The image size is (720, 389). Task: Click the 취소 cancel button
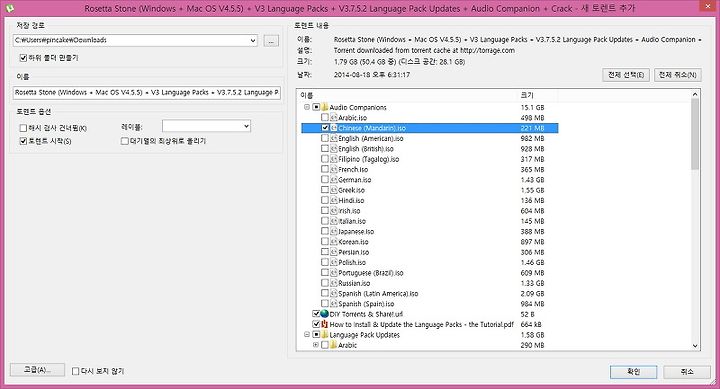[x=686, y=372]
